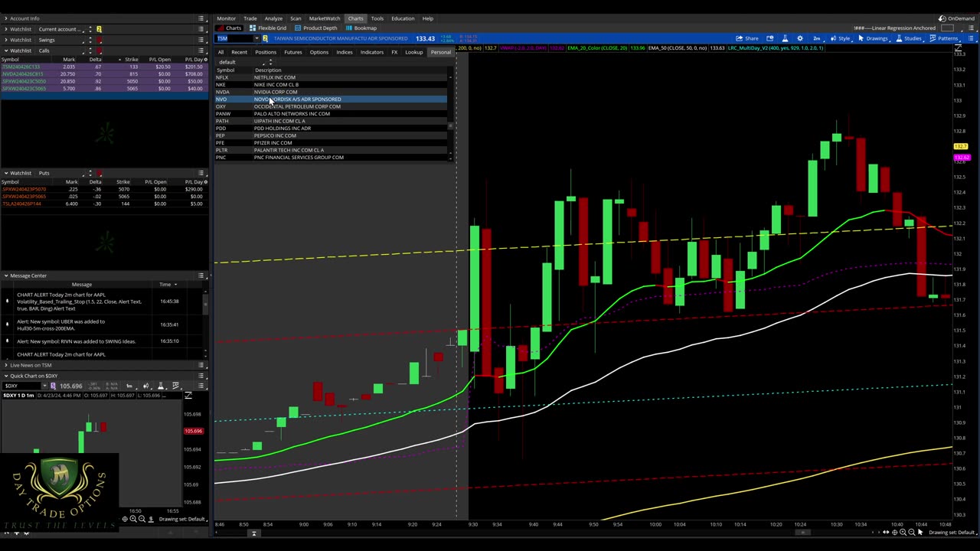
Task: Open the Monitor tab
Action: [226, 18]
